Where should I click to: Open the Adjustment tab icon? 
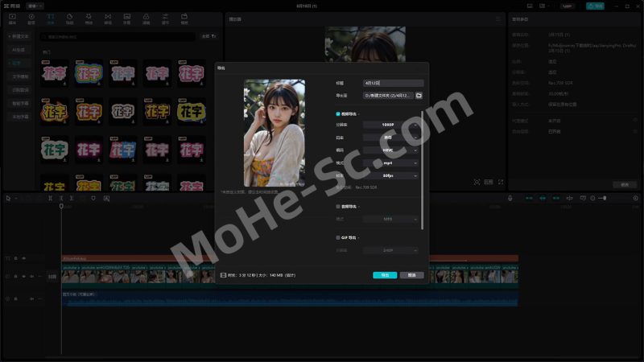coord(165,19)
